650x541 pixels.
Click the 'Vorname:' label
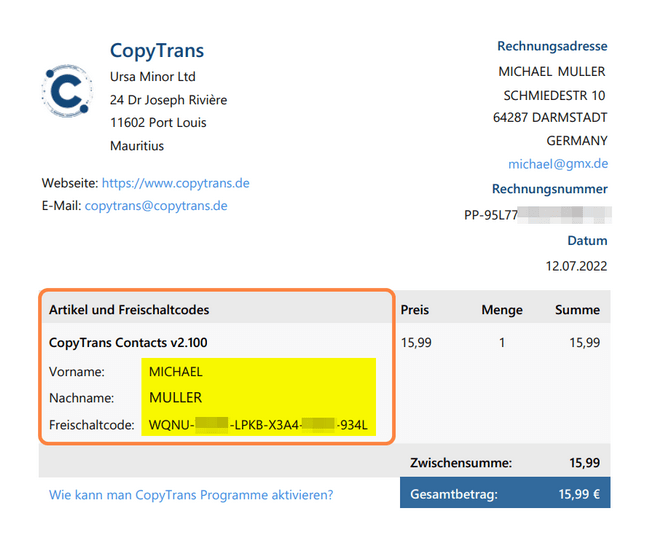pos(77,372)
